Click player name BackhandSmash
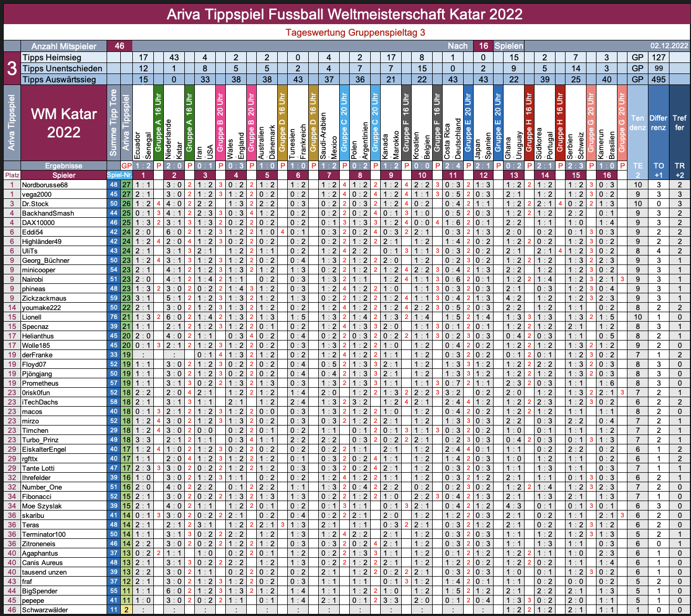The height and width of the screenshot is (616, 691). [48, 213]
